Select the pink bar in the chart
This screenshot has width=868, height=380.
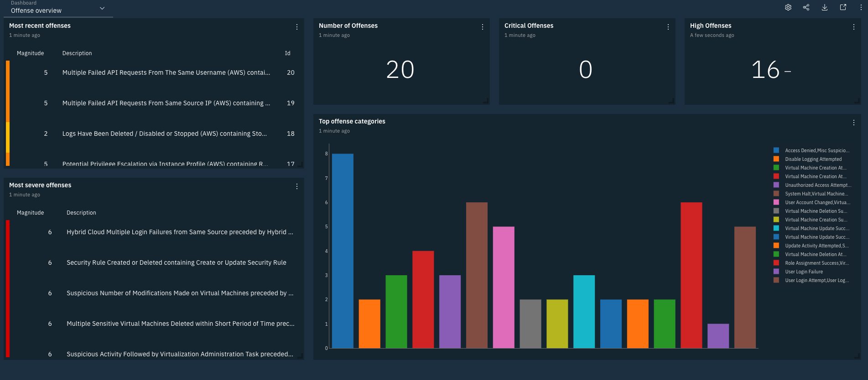coord(504,288)
